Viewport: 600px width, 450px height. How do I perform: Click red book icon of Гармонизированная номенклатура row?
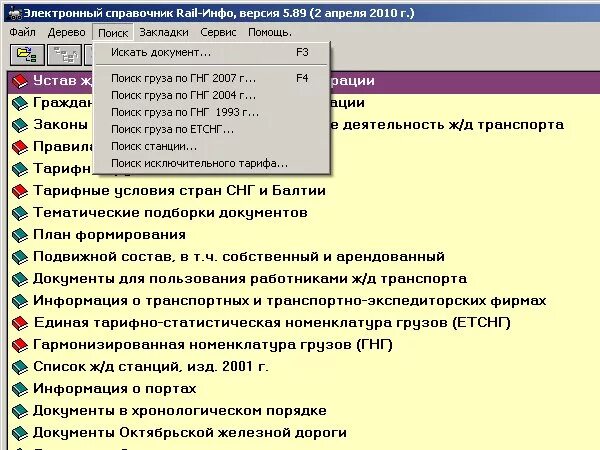[20, 345]
